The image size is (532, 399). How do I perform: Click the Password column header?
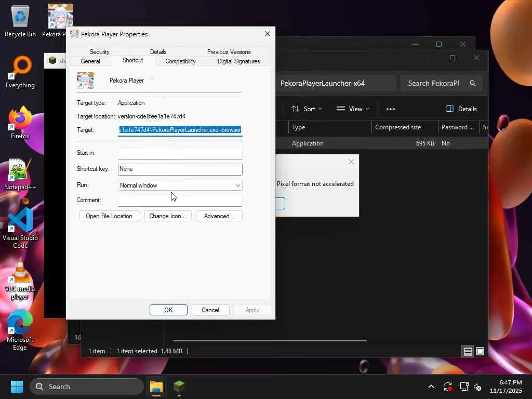pyautogui.click(x=458, y=127)
